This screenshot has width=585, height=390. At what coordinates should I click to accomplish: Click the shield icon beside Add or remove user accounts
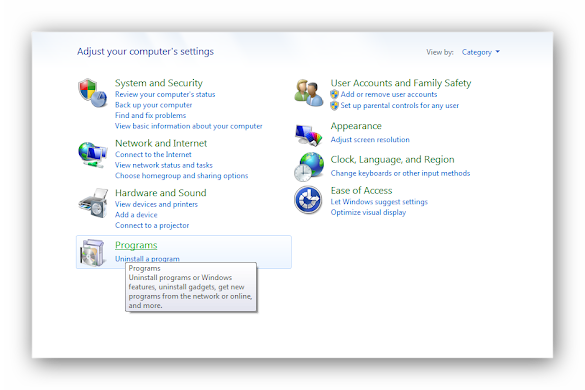[x=334, y=94]
